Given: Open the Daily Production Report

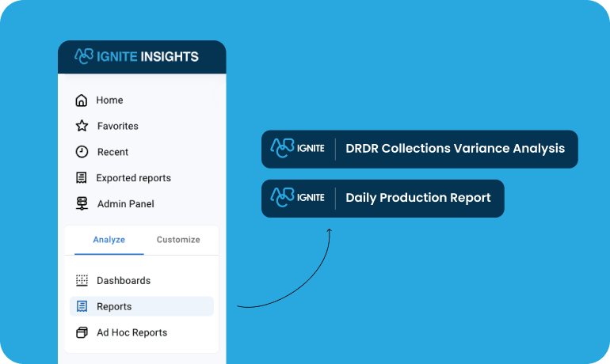Looking at the screenshot, I should [417, 198].
